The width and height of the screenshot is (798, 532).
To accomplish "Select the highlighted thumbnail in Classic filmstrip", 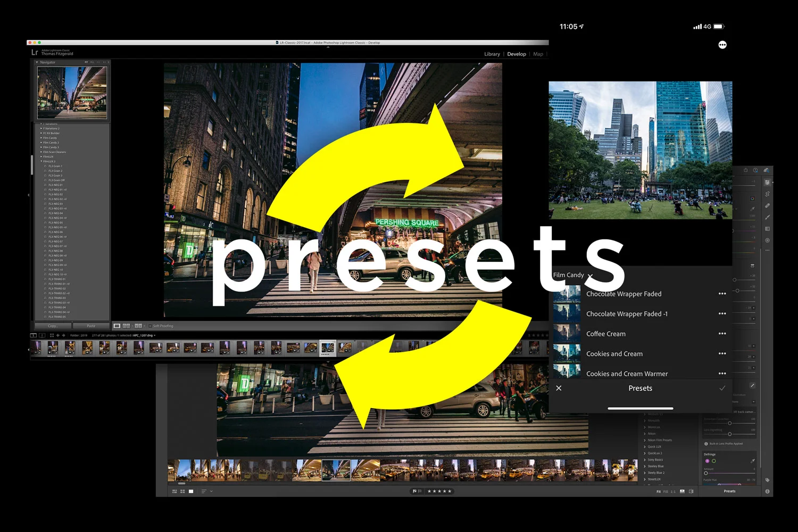I will pos(328,348).
